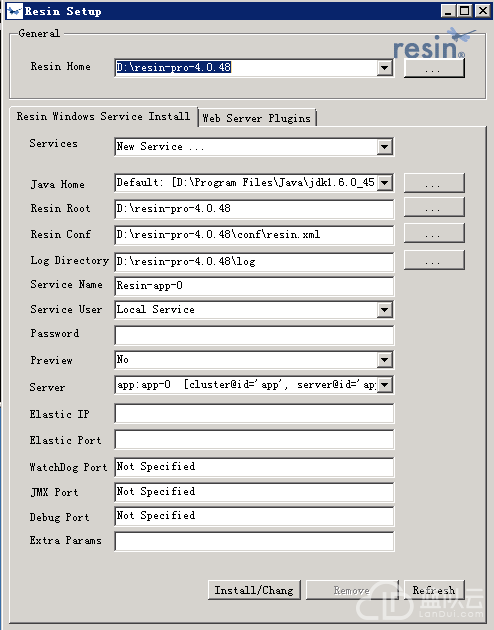
Task: Click the Resin Home path text field
Action: pos(246,68)
